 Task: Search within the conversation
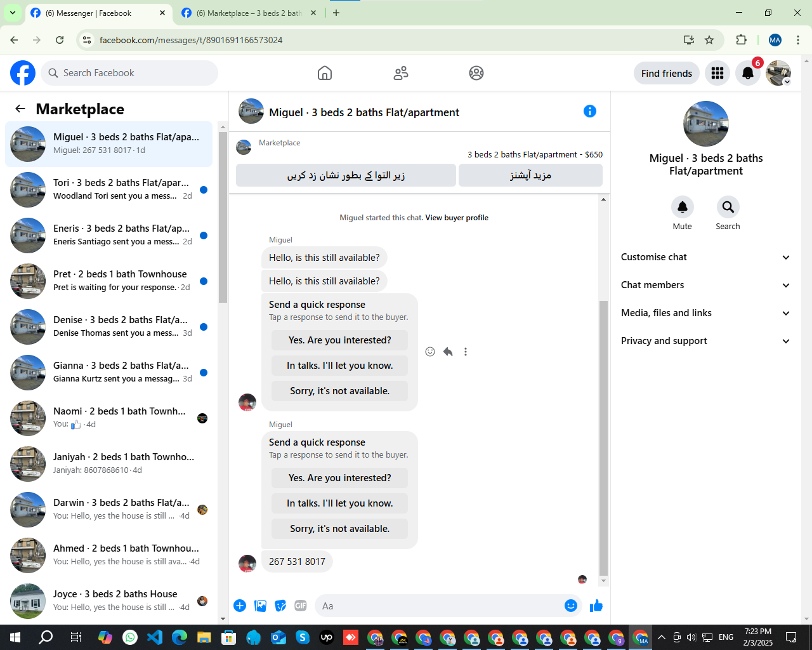pyautogui.click(x=728, y=207)
